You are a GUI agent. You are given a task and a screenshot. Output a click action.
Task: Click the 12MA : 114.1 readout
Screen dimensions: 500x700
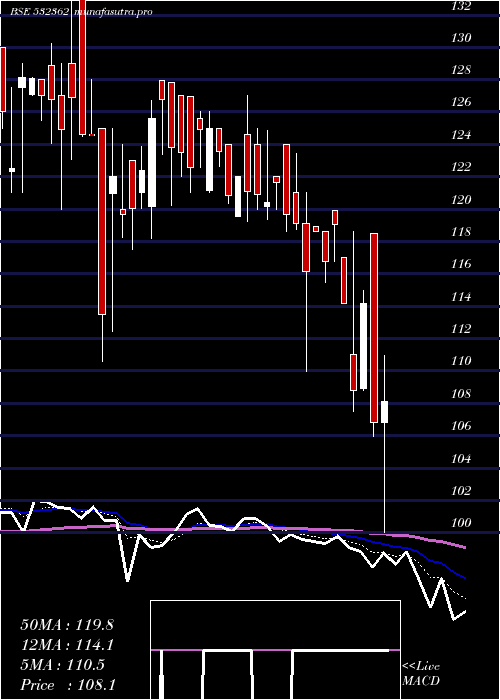click(x=67, y=645)
